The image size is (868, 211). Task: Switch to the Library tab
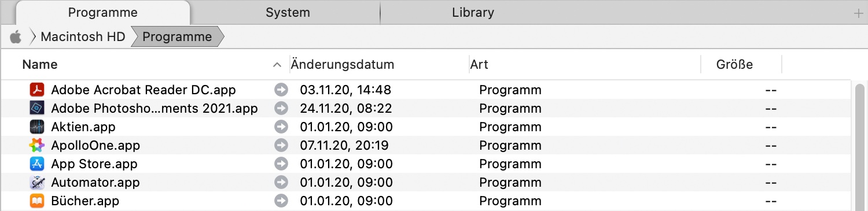[x=473, y=12]
